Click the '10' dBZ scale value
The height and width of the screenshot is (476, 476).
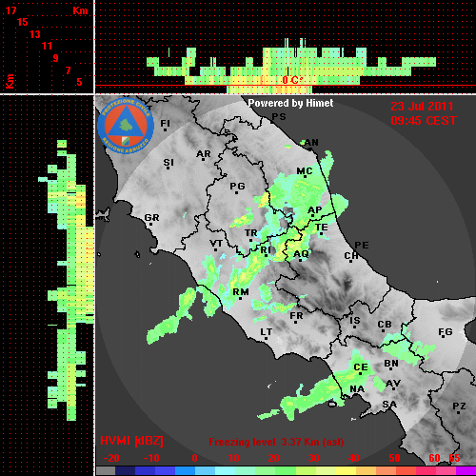click(234, 458)
